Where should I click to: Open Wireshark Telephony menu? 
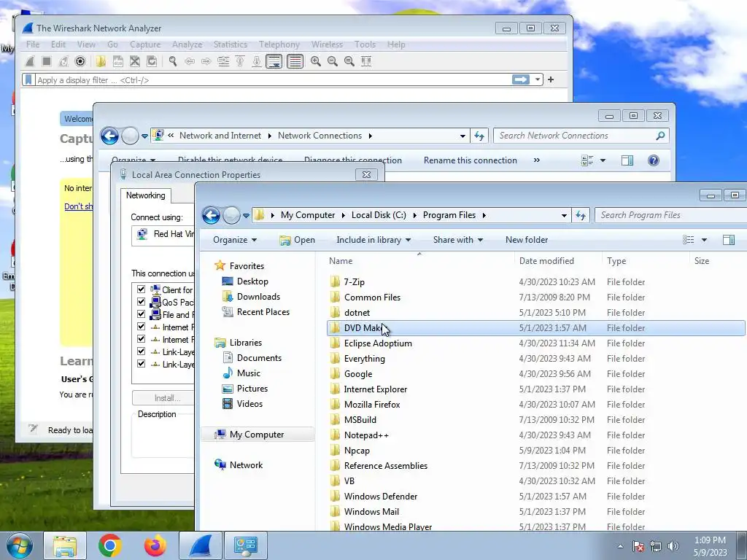coord(279,44)
